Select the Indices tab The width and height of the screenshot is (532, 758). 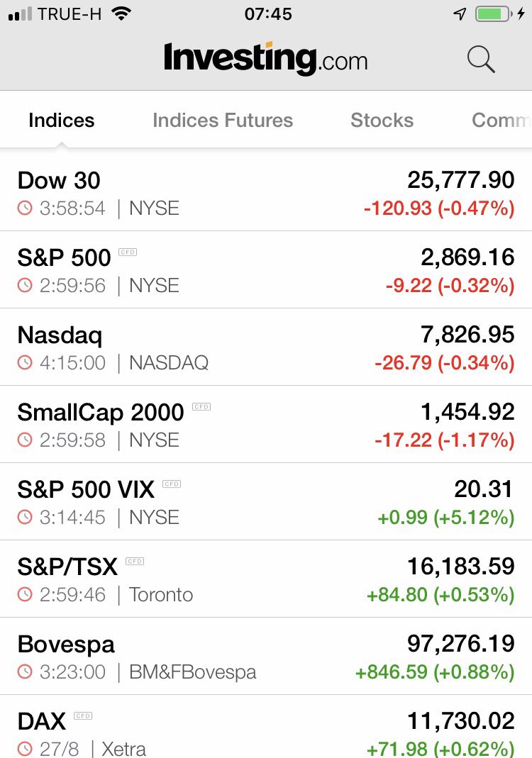(62, 120)
